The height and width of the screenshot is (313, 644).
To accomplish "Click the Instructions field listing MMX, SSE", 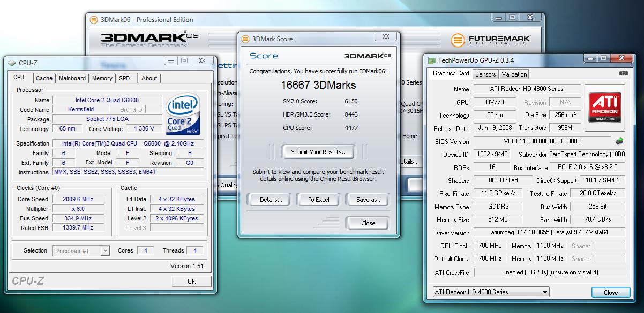I will point(128,172).
